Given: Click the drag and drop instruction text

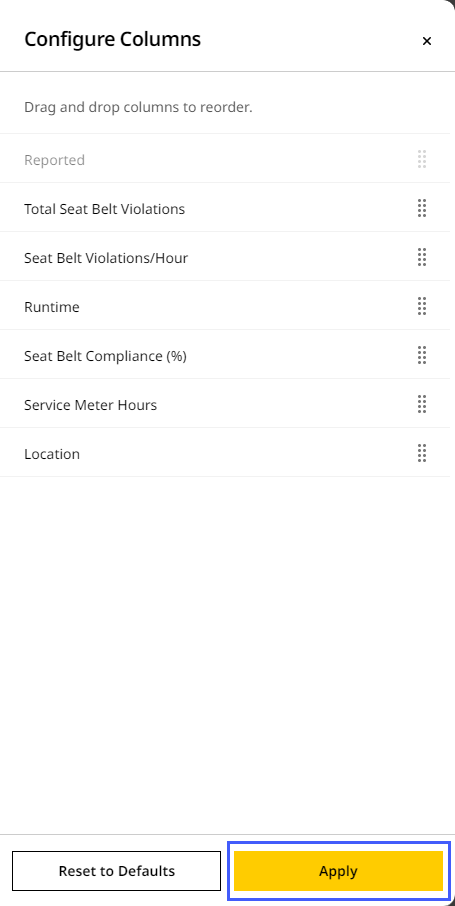Looking at the screenshot, I should 138,107.
